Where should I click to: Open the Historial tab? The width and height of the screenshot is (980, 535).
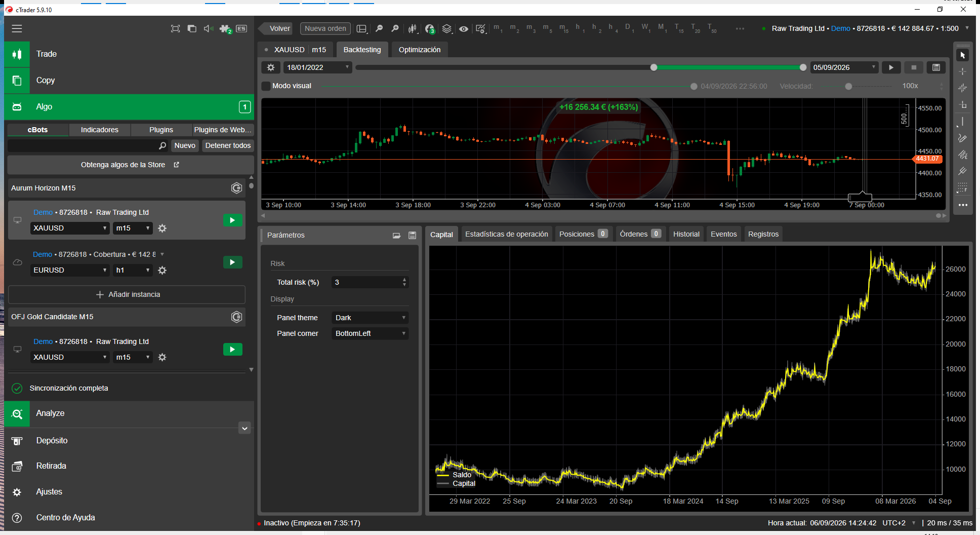tap(686, 234)
